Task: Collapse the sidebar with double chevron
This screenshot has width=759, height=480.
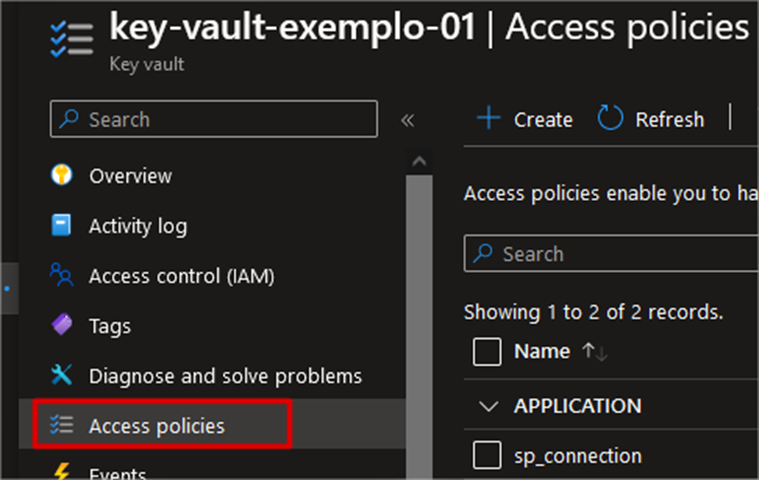Action: point(408,120)
